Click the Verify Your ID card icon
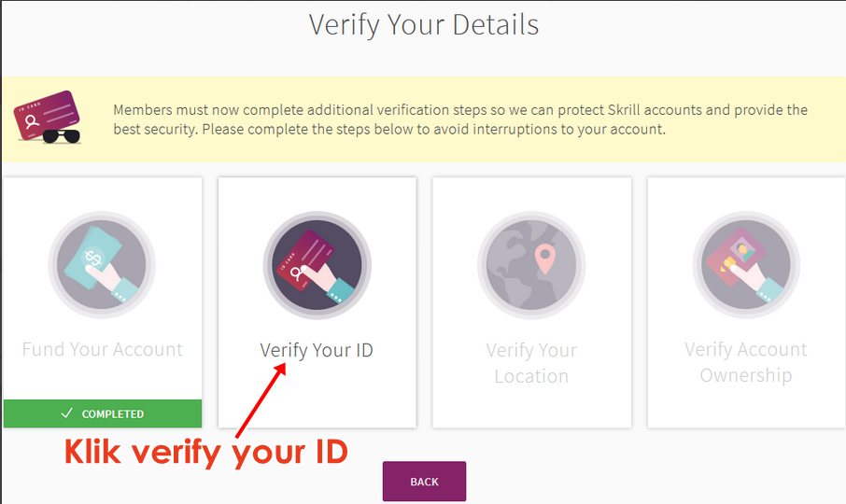Viewport: 846px width, 504px height. [317, 265]
